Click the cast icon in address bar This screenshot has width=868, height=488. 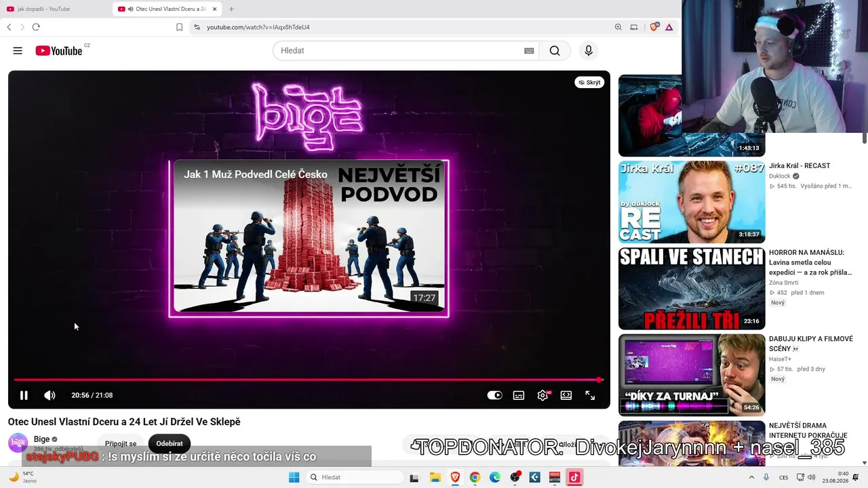[634, 27]
